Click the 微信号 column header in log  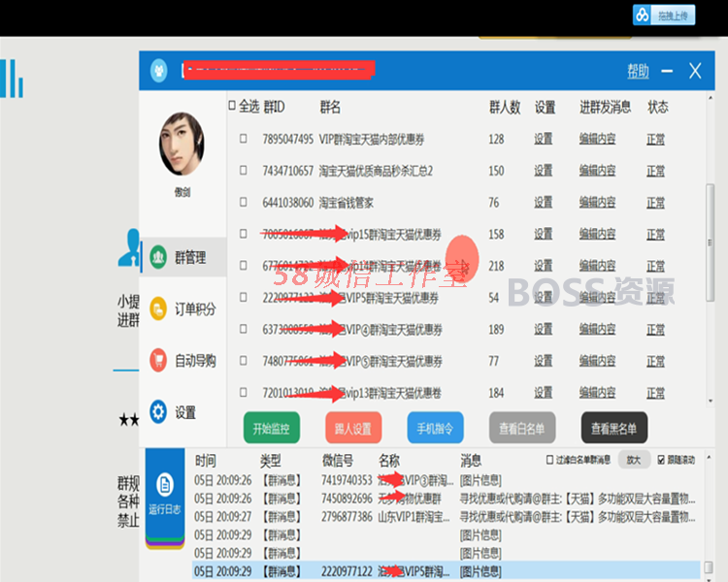(338, 461)
